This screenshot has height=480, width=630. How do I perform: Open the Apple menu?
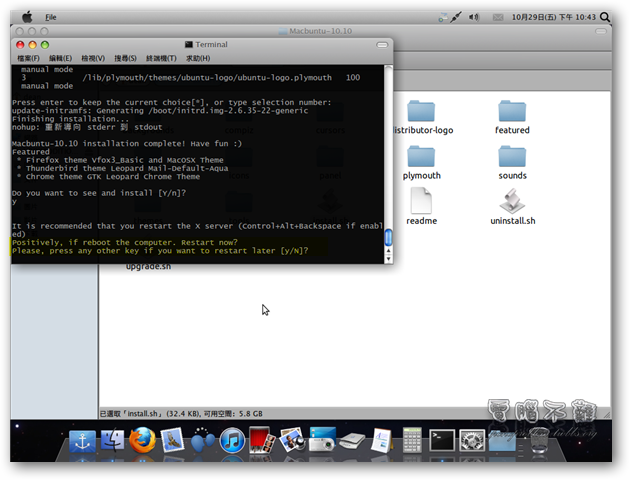click(x=26, y=17)
